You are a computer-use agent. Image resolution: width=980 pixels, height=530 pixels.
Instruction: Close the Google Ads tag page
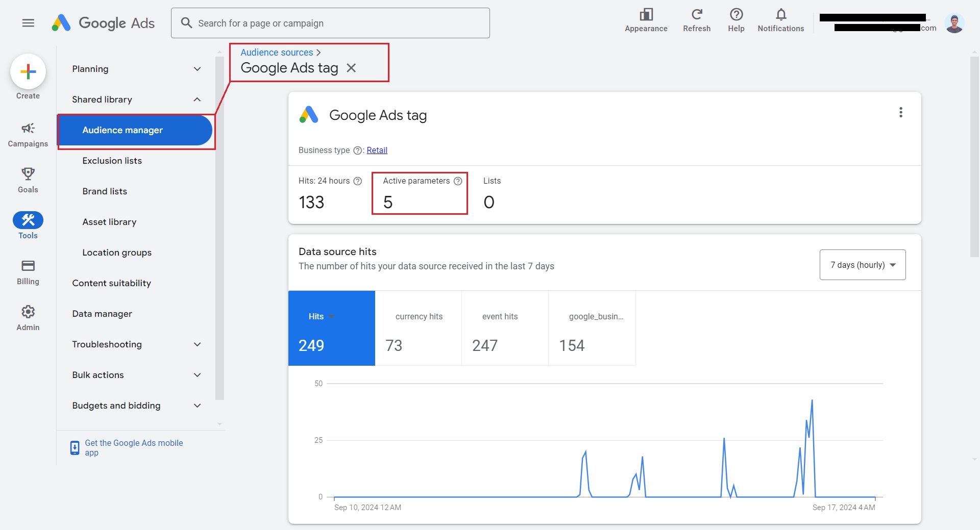pyautogui.click(x=351, y=68)
